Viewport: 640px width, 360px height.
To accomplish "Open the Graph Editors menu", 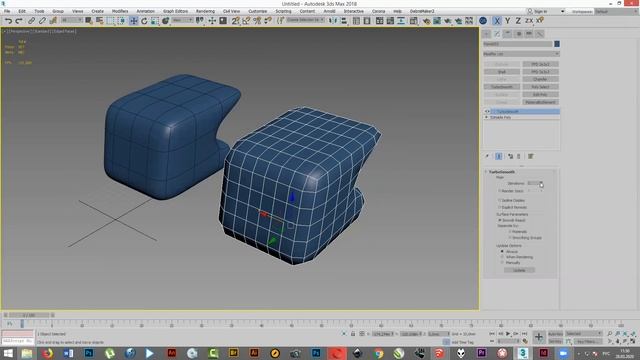I will click(x=176, y=11).
